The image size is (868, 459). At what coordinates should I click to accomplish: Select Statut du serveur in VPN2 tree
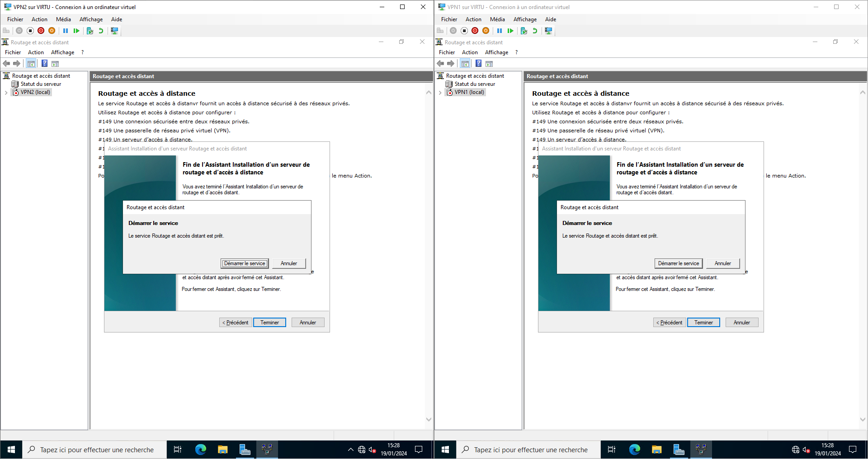pos(41,84)
